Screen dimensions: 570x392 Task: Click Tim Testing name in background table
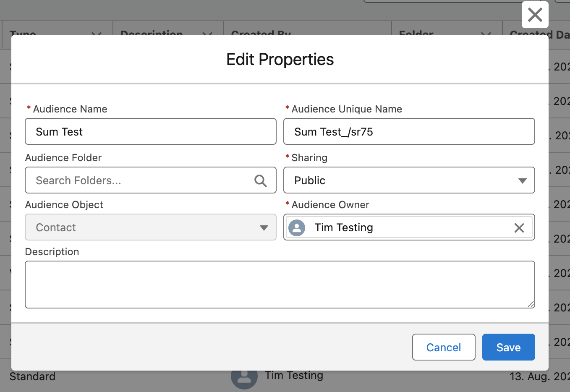pos(294,375)
